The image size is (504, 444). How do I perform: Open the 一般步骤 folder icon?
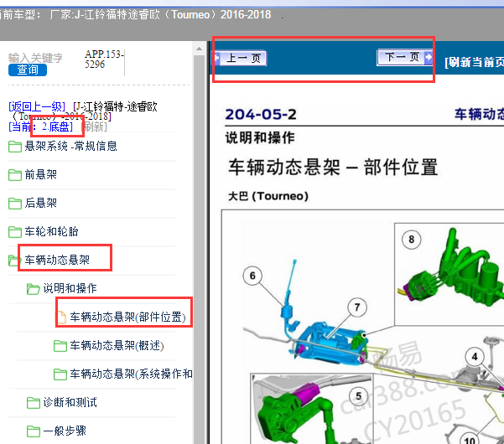(x=33, y=431)
